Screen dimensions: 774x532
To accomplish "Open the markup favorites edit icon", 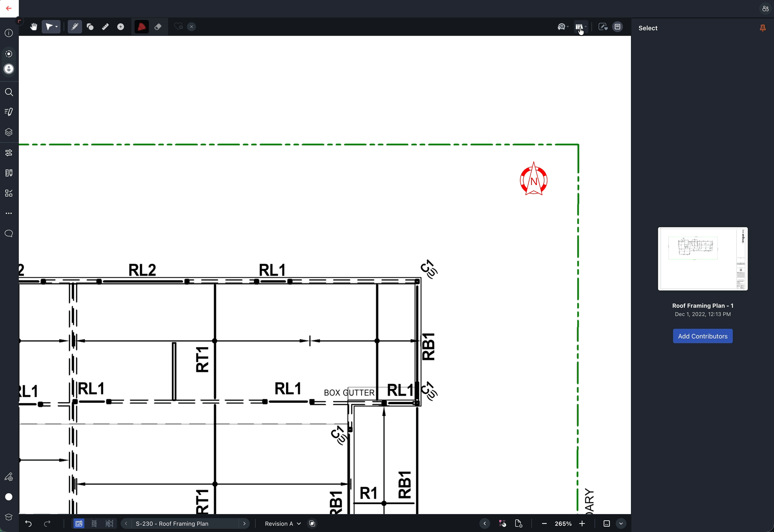I will pos(603,27).
